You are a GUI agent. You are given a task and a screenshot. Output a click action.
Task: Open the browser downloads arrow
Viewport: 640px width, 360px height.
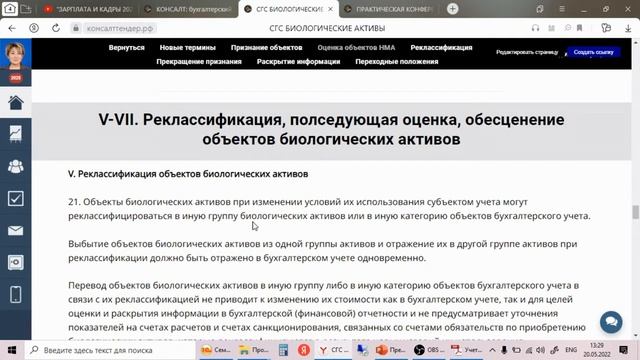[x=628, y=28]
